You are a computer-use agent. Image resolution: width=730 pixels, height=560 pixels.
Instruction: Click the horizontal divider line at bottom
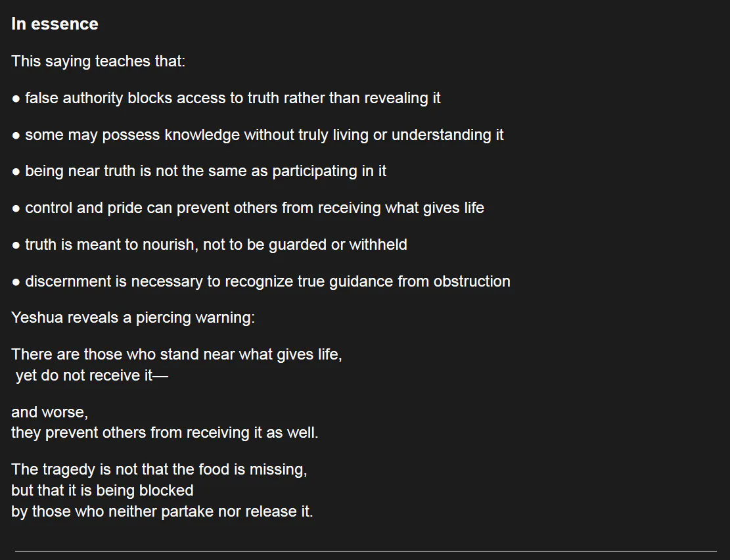coord(365,551)
